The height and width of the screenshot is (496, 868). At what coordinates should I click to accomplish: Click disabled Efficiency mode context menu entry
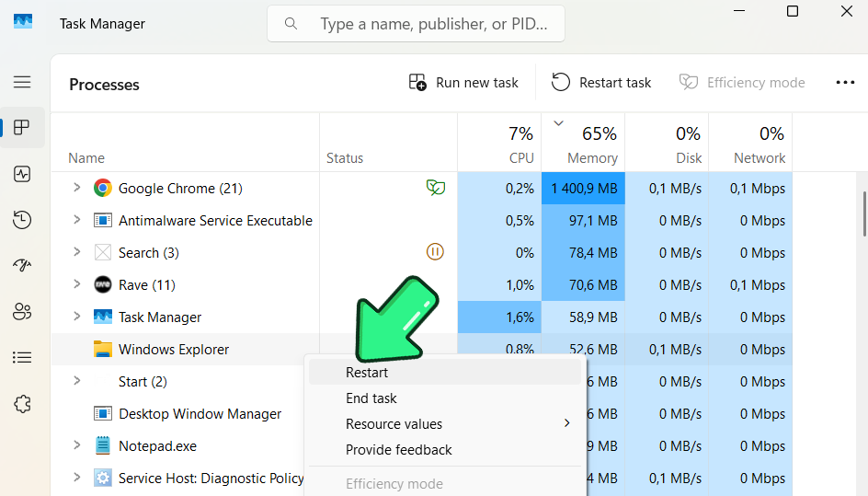click(x=445, y=483)
